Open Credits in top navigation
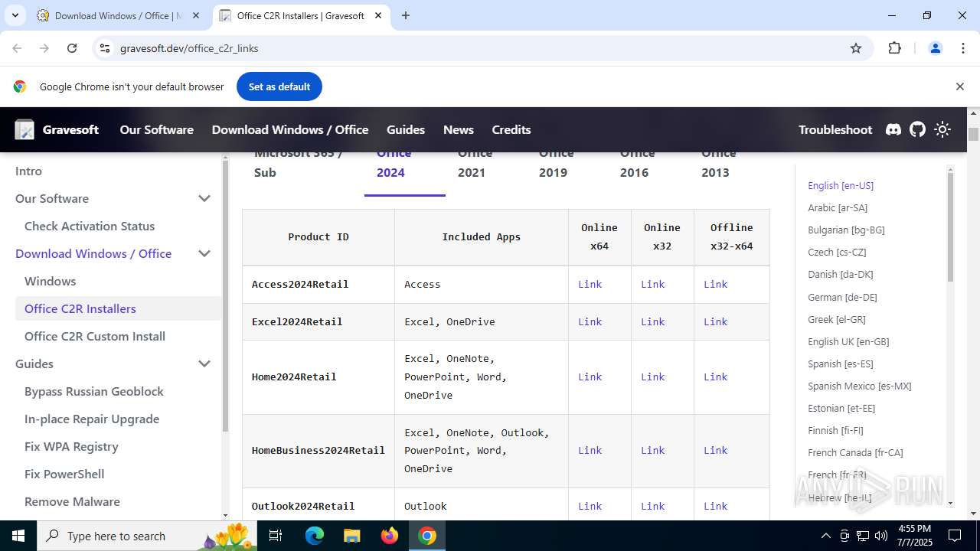Image resolution: width=980 pixels, height=551 pixels. point(511,129)
